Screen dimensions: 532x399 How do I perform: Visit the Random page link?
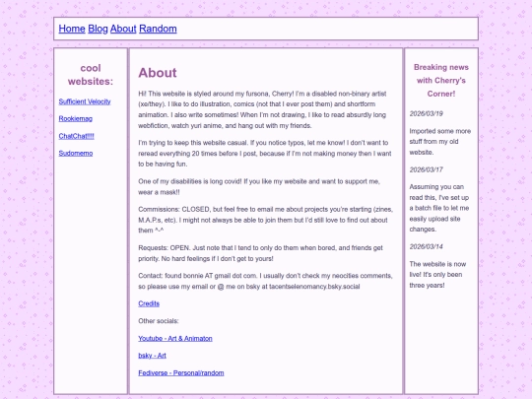[x=158, y=29]
